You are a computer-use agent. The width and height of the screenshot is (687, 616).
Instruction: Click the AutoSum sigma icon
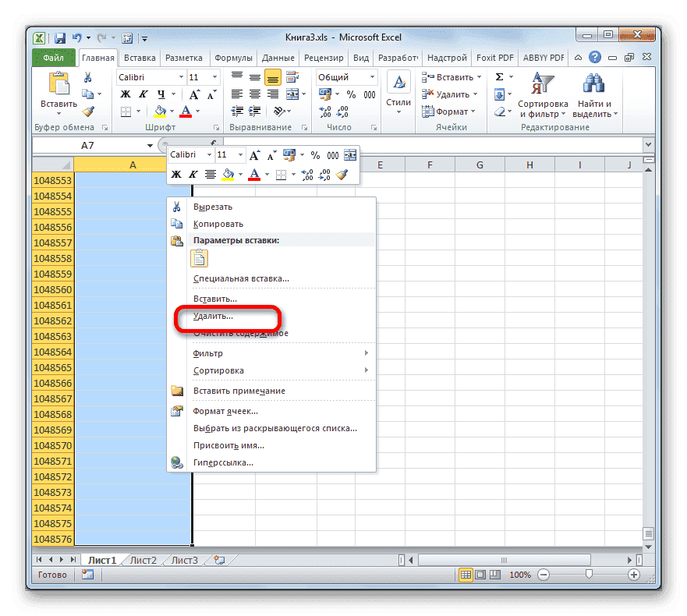tap(500, 76)
